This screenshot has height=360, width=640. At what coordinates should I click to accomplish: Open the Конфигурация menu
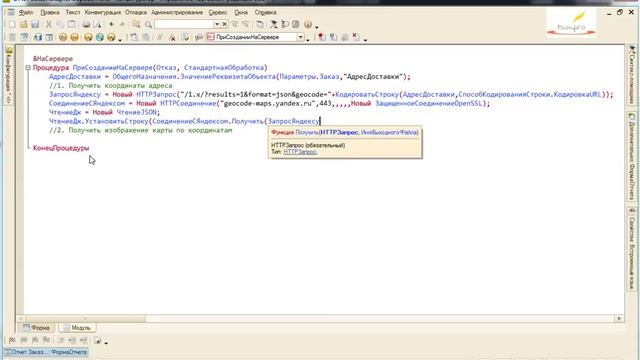coord(102,12)
